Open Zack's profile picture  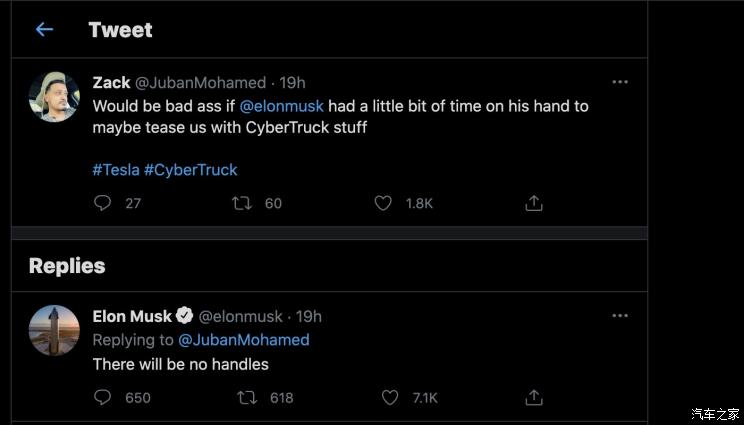point(54,96)
